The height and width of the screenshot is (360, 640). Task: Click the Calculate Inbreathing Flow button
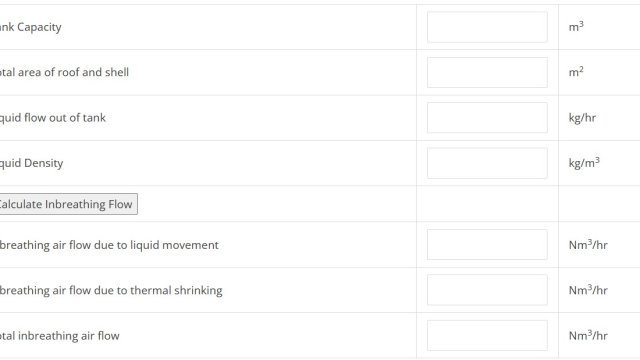(67, 204)
